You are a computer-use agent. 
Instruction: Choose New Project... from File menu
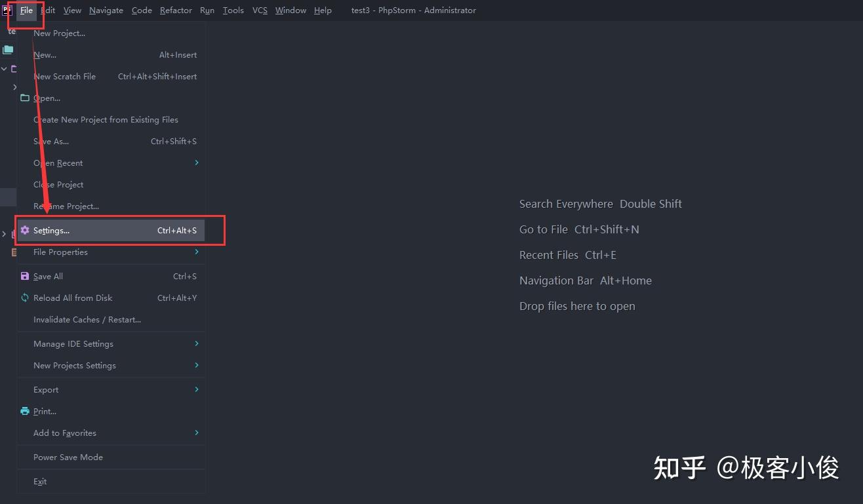pos(111,33)
